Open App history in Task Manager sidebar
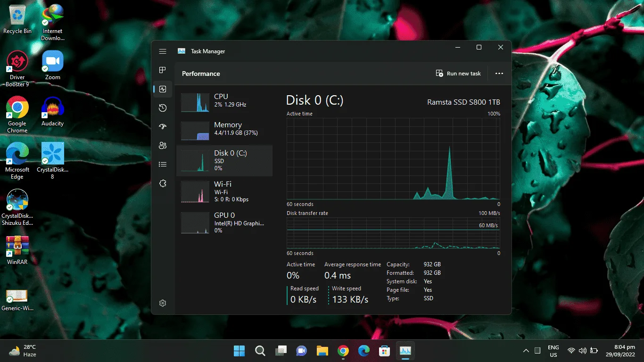 [x=163, y=108]
